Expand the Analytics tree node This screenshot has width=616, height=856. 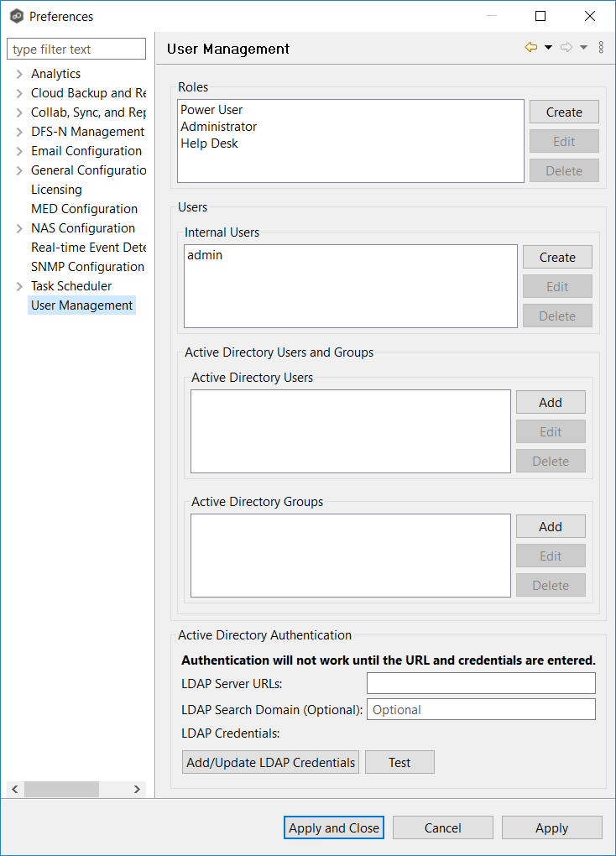(19, 74)
